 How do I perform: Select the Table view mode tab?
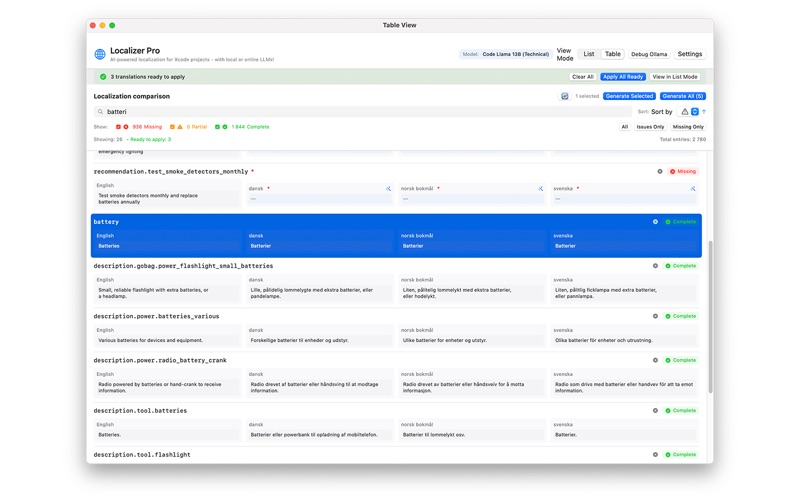point(613,54)
